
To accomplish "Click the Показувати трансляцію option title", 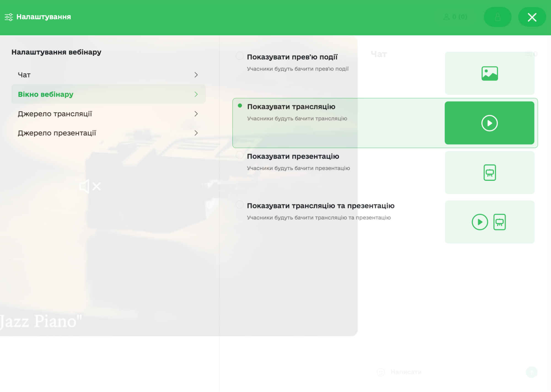I will coord(291,107).
